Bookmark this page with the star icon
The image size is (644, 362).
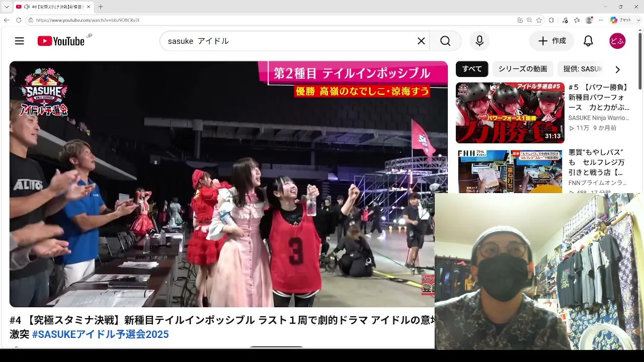click(539, 20)
